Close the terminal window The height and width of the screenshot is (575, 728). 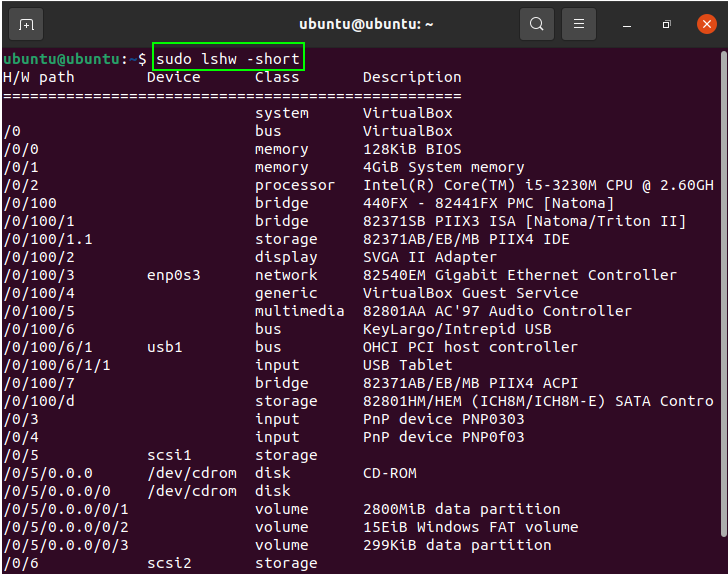(705, 24)
